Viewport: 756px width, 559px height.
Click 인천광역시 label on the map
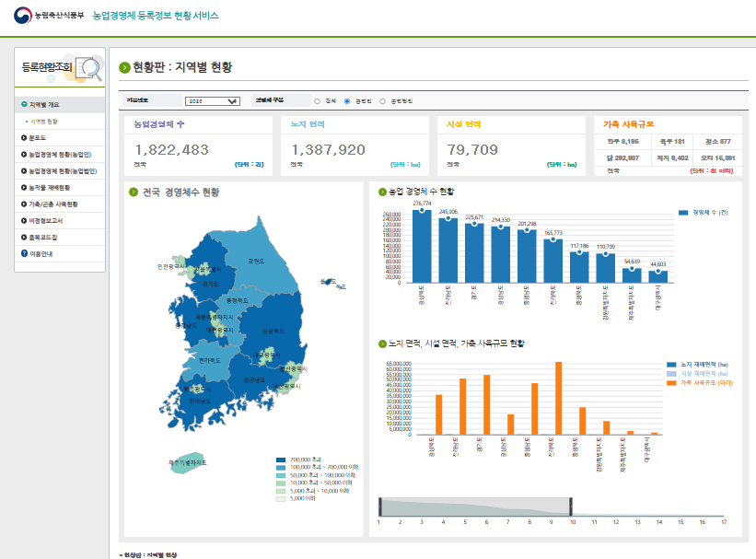coord(170,266)
